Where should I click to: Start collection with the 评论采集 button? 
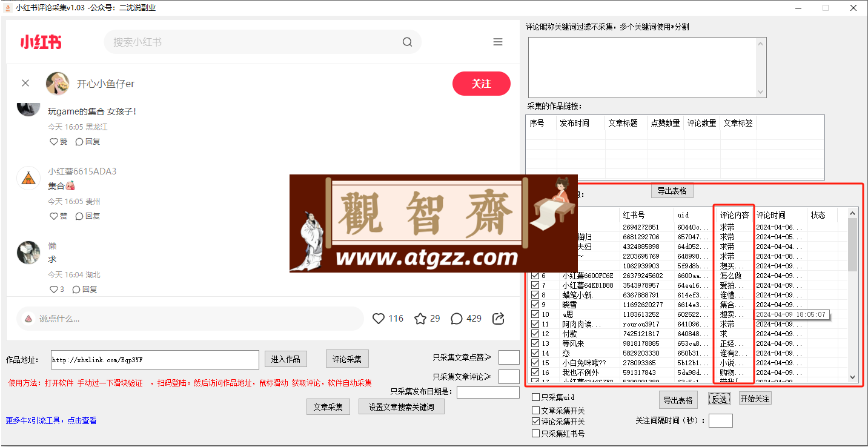click(x=347, y=359)
